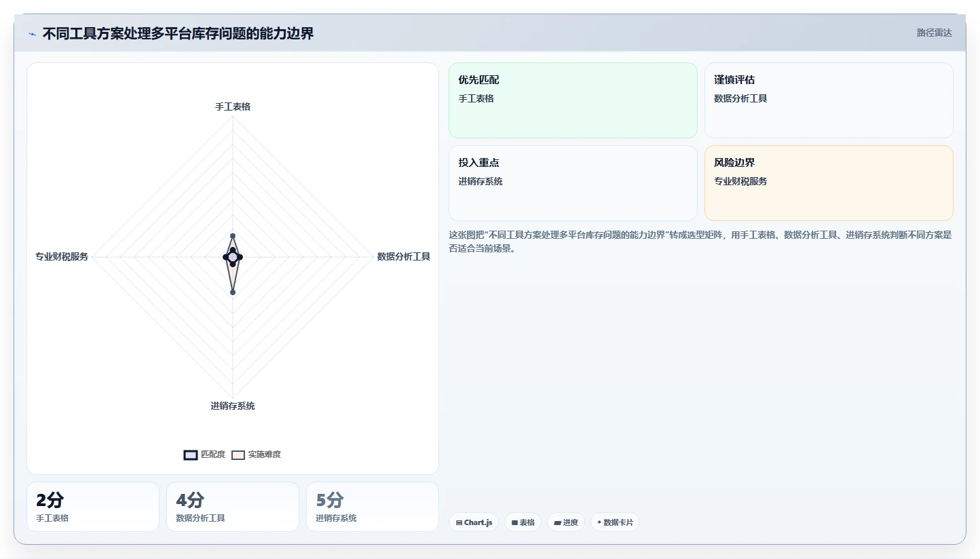Click the 路径雷达 label in header
The width and height of the screenshot is (980, 559).
point(935,33)
